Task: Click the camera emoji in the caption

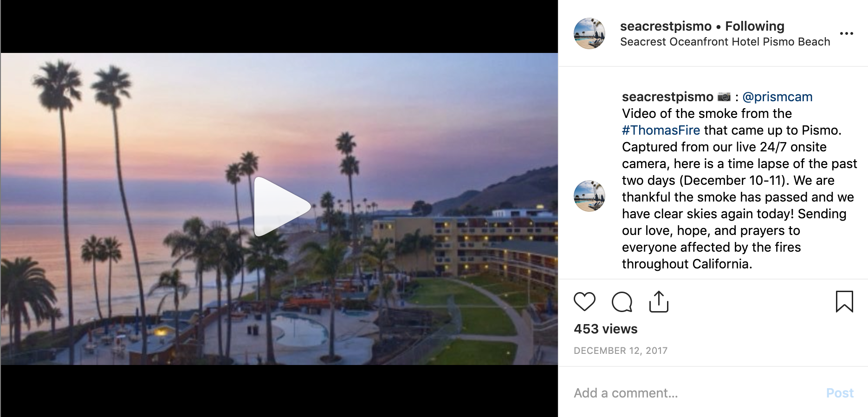Action: click(x=724, y=97)
